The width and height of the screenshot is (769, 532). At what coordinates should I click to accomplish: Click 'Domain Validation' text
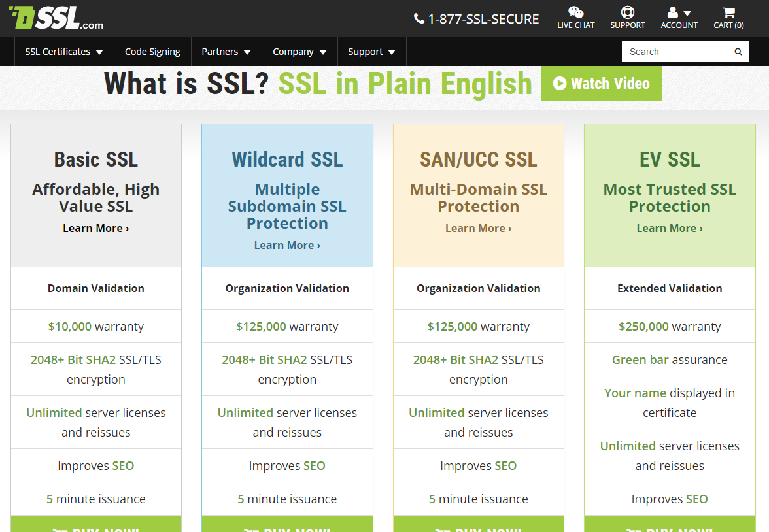click(96, 288)
